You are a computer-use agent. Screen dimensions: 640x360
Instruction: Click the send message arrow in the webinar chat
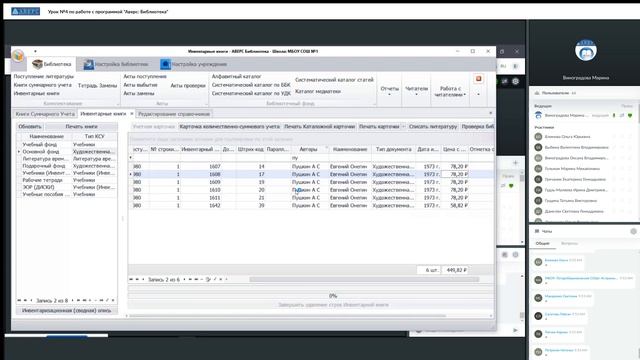click(x=516, y=330)
